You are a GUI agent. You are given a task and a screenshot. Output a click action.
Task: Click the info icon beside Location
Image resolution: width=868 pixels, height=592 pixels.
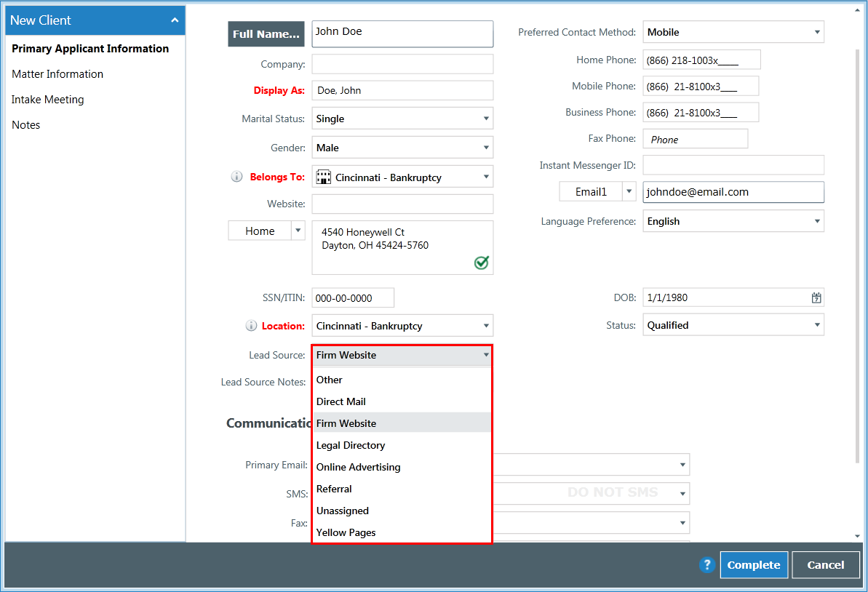(252, 326)
